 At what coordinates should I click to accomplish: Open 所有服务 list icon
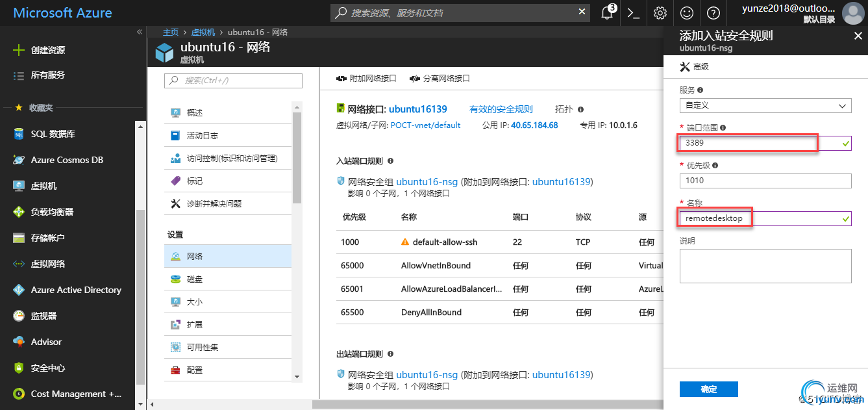click(19, 75)
